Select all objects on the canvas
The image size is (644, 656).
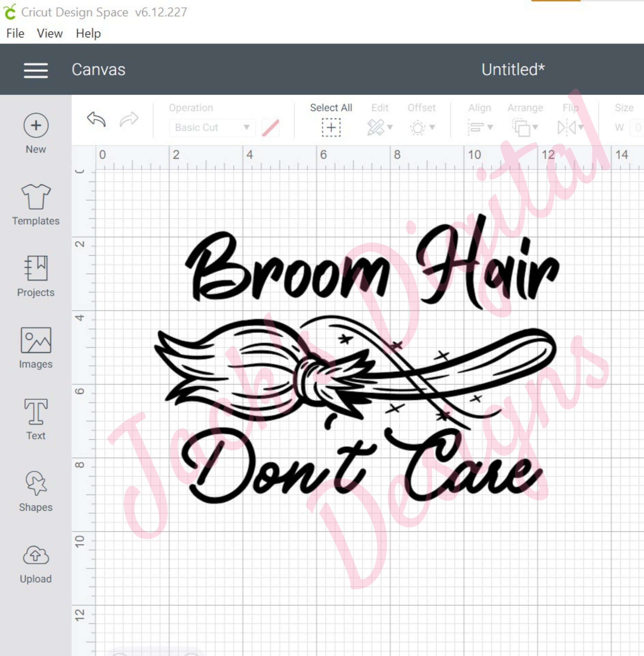point(331,127)
